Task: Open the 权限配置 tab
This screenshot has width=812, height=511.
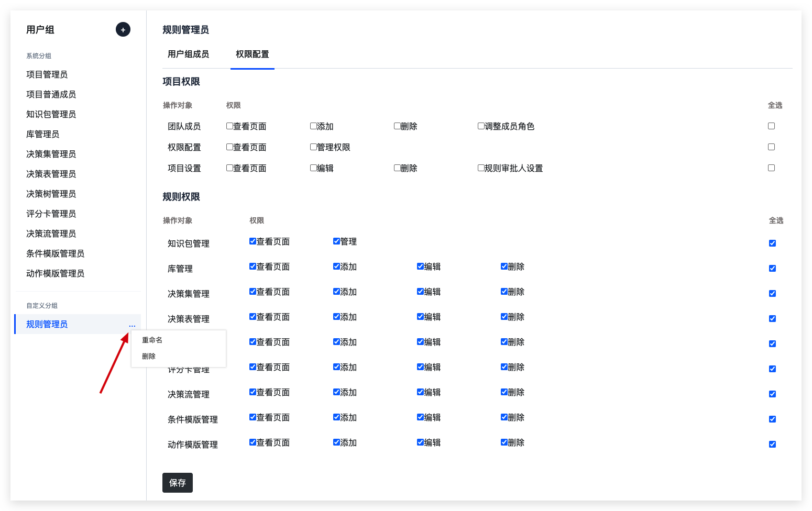Action: point(252,54)
